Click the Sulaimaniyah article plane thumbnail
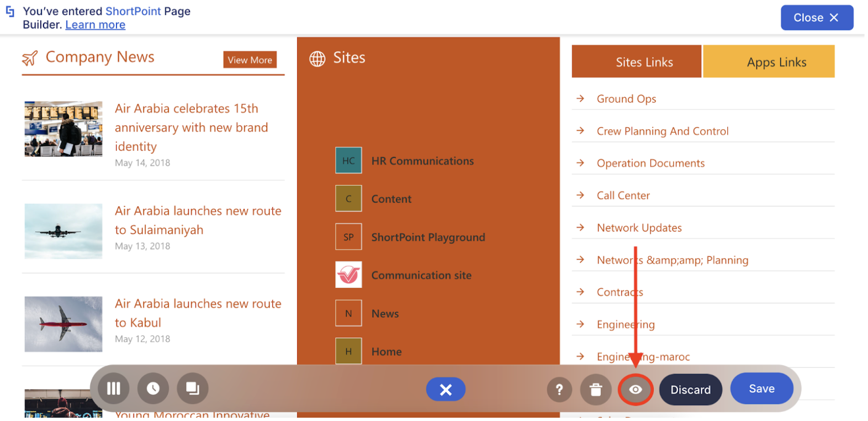868x421 pixels. tap(63, 231)
